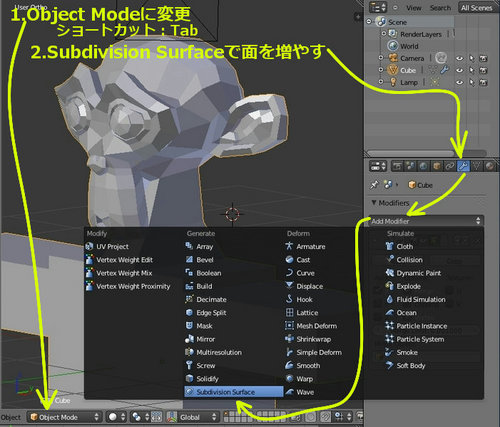The width and height of the screenshot is (500, 427).
Task: Click Camera's data icon in outliner
Action: [441, 58]
